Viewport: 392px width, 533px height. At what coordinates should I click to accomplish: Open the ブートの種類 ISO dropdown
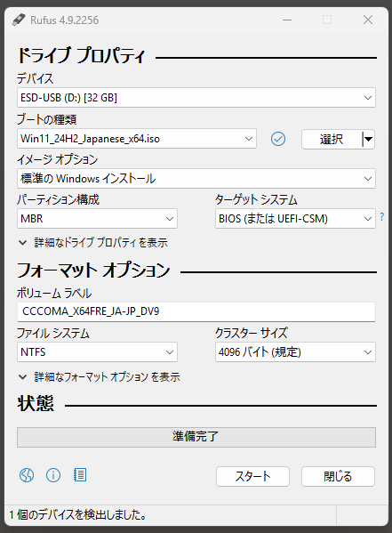click(137, 138)
